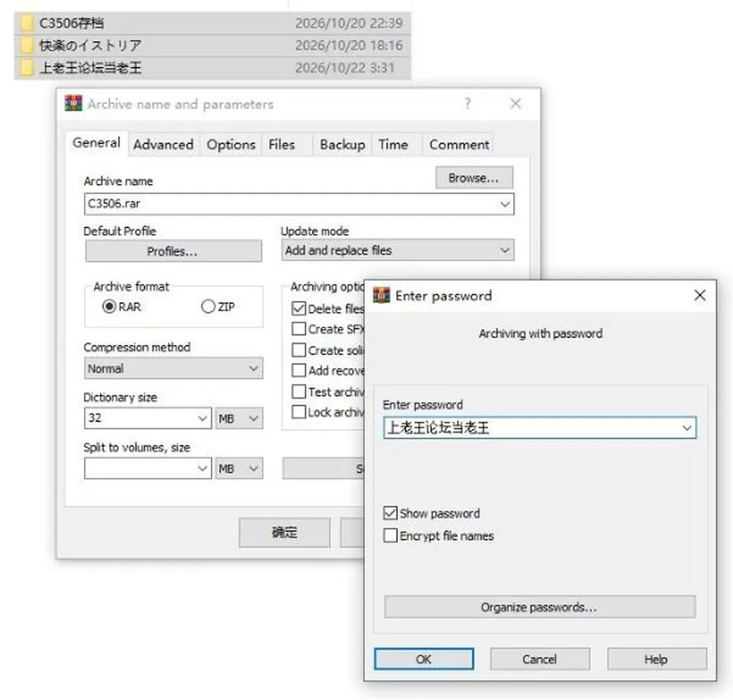The height and width of the screenshot is (700, 733).
Task: Click the folder icon beside 快楽のイストリア
Action: pyautogui.click(x=27, y=45)
